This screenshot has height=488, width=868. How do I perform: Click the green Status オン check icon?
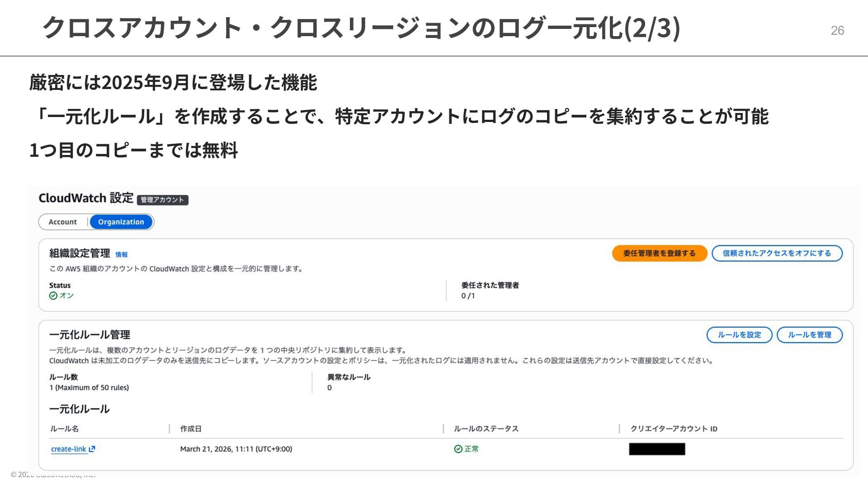[53, 296]
